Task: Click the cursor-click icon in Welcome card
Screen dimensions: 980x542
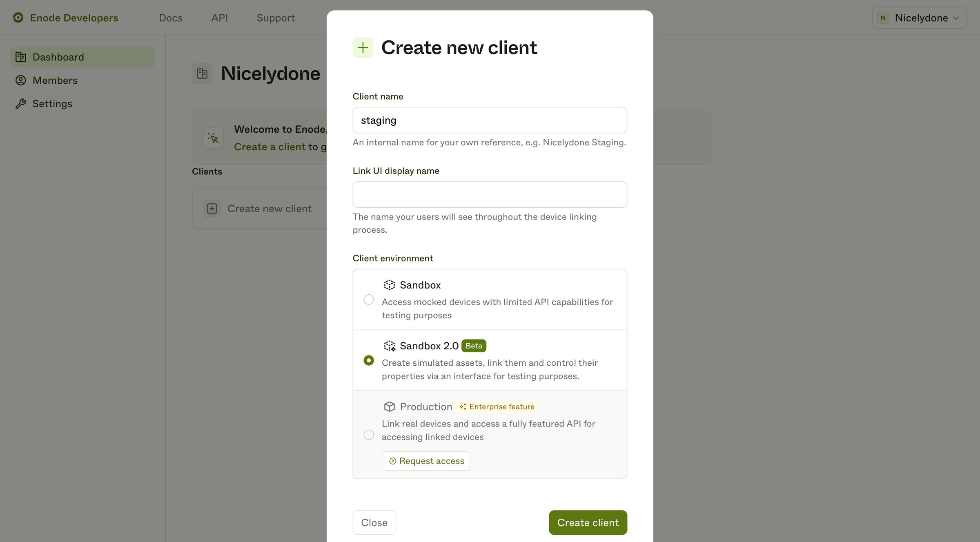Action: 213,138
